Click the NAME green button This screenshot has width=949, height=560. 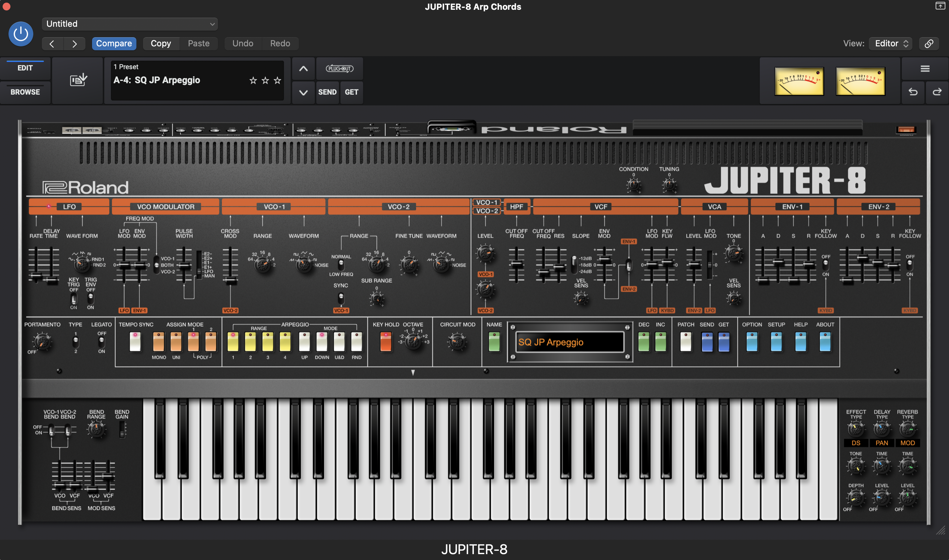click(x=494, y=341)
